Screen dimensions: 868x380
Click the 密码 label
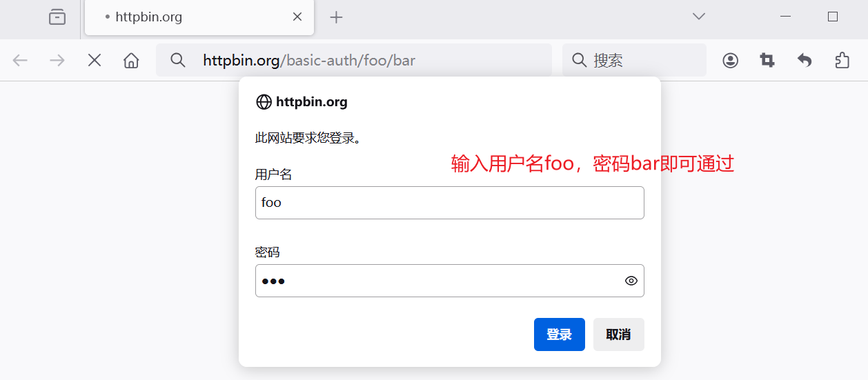point(268,252)
